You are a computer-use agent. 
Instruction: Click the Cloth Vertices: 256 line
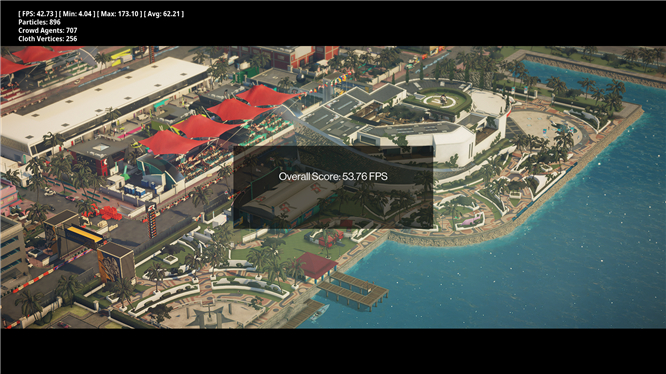(48, 39)
